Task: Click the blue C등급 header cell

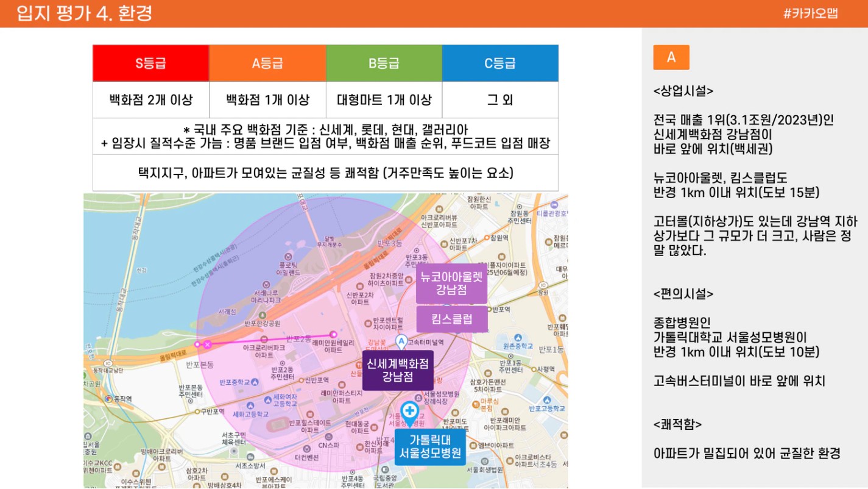Action: coord(500,63)
